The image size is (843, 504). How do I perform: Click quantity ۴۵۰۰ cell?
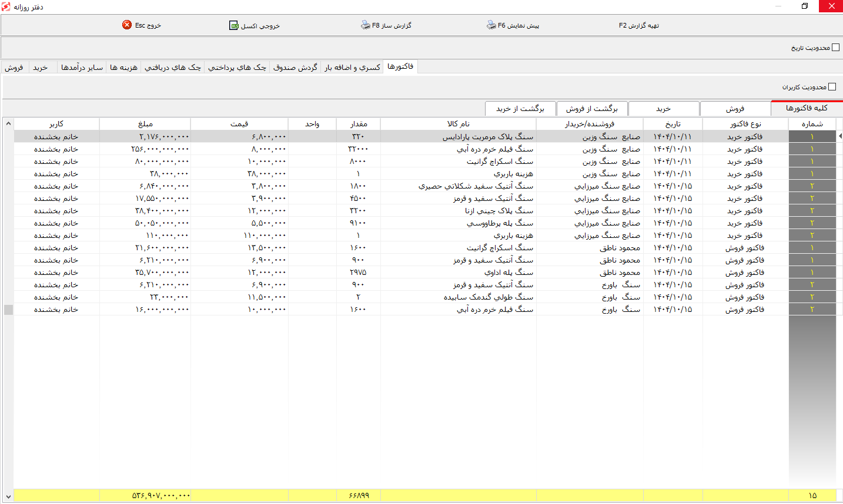359,199
